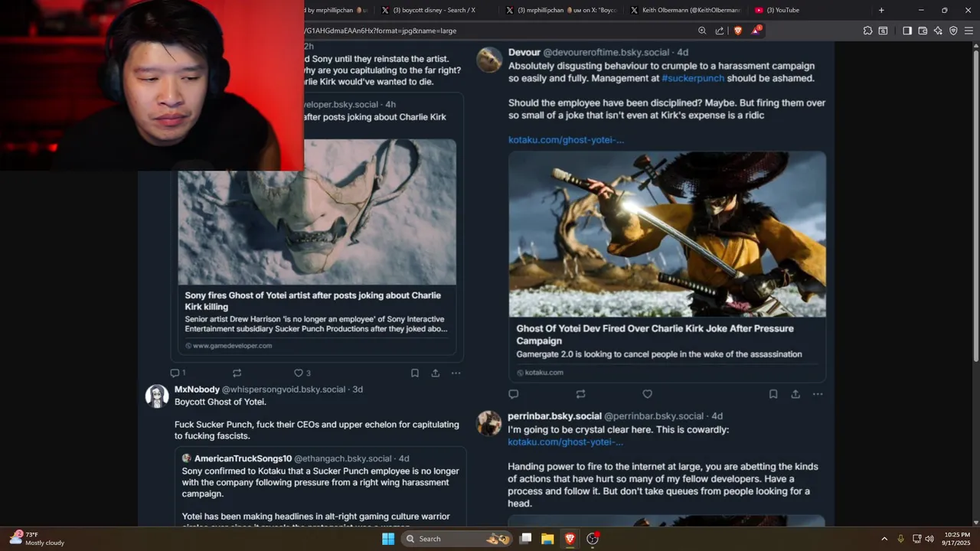The height and width of the screenshot is (551, 980).
Task: Share Devour's post
Action: click(795, 394)
